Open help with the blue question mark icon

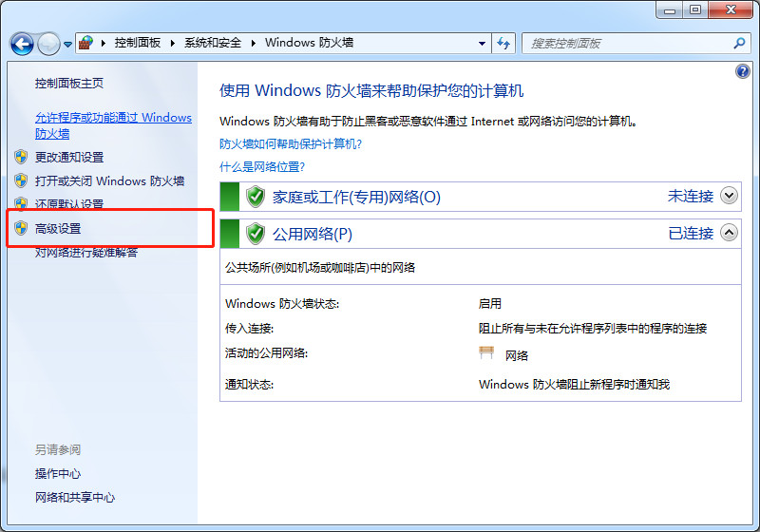pyautogui.click(x=743, y=71)
